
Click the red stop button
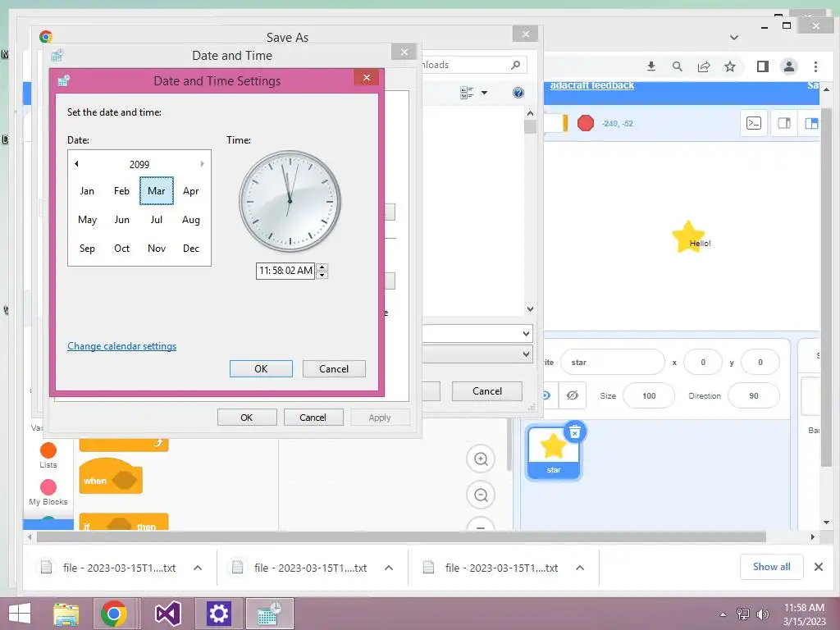586,123
